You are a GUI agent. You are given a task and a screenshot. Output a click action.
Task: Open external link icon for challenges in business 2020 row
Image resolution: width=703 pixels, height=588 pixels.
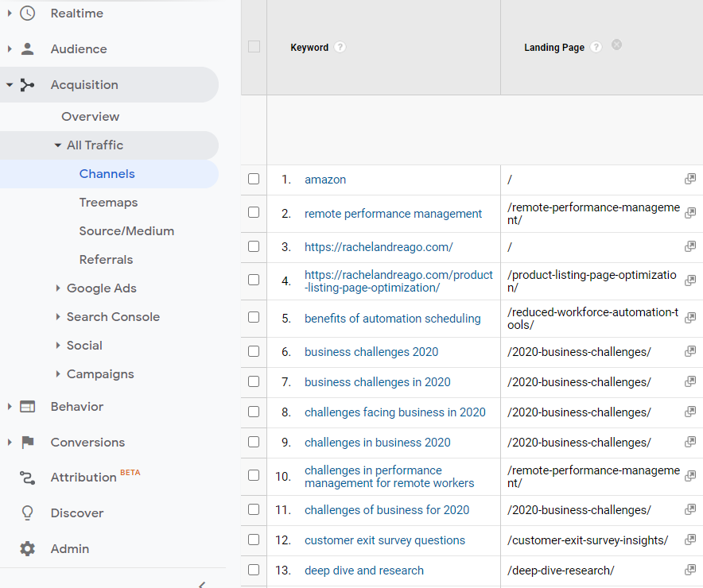[x=690, y=442]
